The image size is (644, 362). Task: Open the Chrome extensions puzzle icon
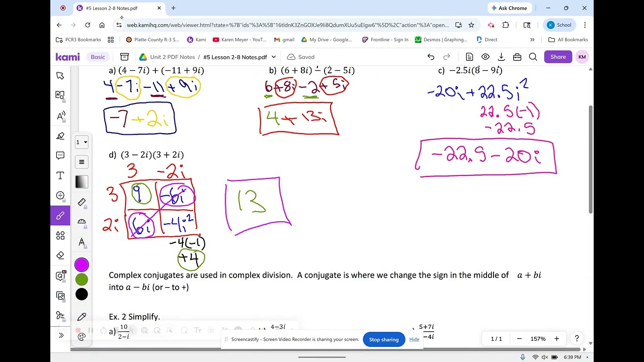[506, 25]
